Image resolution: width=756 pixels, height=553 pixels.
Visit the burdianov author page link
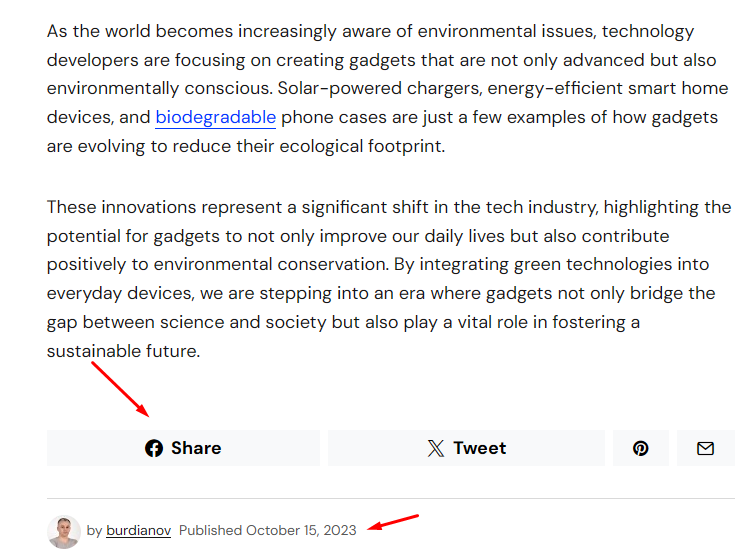click(138, 530)
